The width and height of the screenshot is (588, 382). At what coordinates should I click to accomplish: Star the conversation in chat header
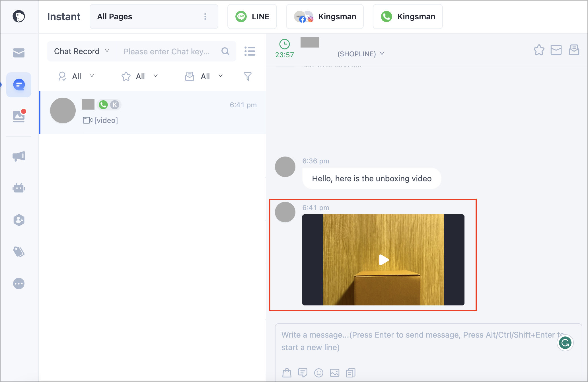point(539,50)
